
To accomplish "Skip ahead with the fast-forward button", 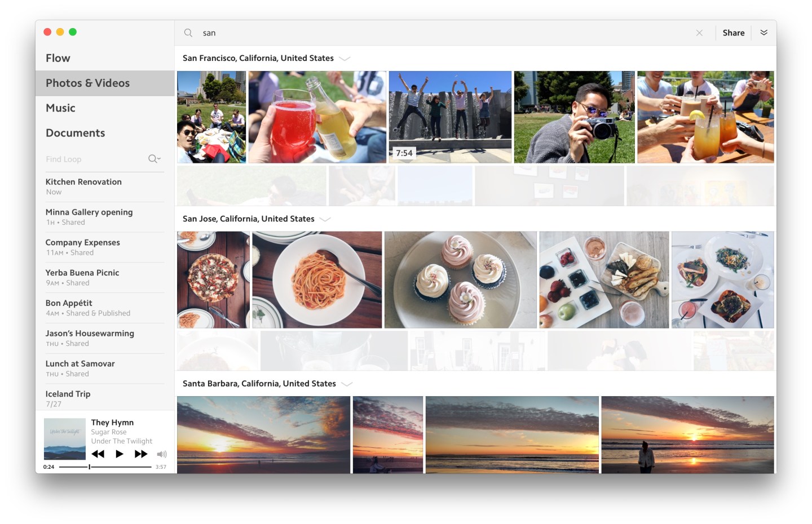I will (141, 454).
